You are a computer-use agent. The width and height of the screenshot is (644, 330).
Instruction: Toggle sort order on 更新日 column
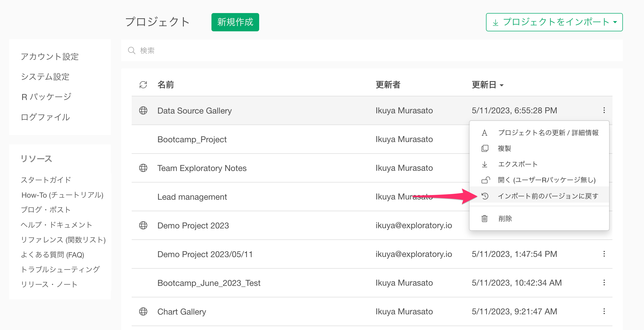487,85
